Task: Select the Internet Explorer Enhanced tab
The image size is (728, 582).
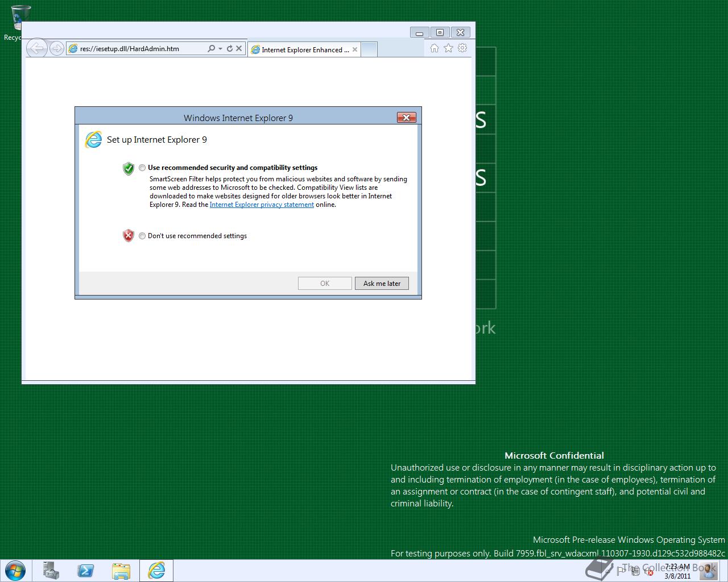Action: click(305, 49)
